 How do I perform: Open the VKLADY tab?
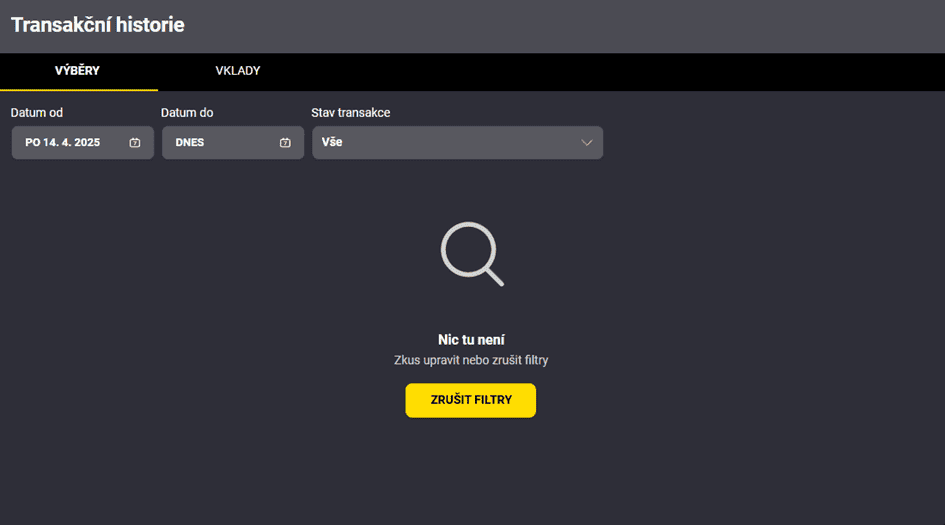[x=237, y=71]
